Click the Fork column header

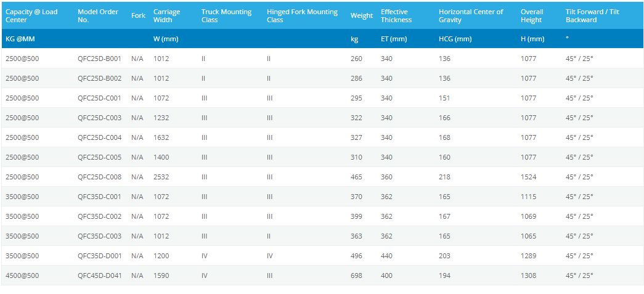[x=138, y=15]
